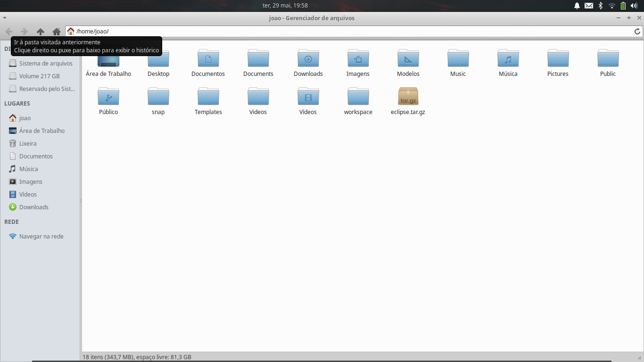Select the Videos folder without accent
The image size is (644, 362).
(x=258, y=101)
